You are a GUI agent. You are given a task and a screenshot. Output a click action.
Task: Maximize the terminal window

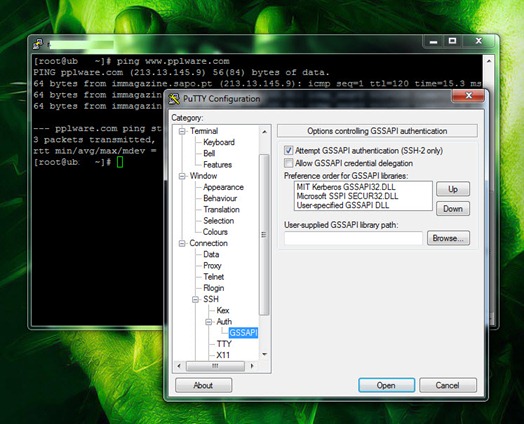click(452, 41)
